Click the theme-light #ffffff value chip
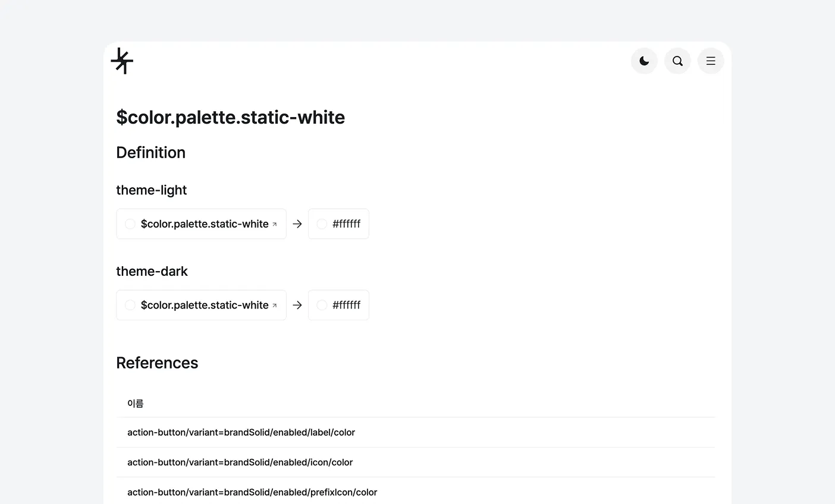Viewport: 835px width, 504px height. pyautogui.click(x=338, y=224)
